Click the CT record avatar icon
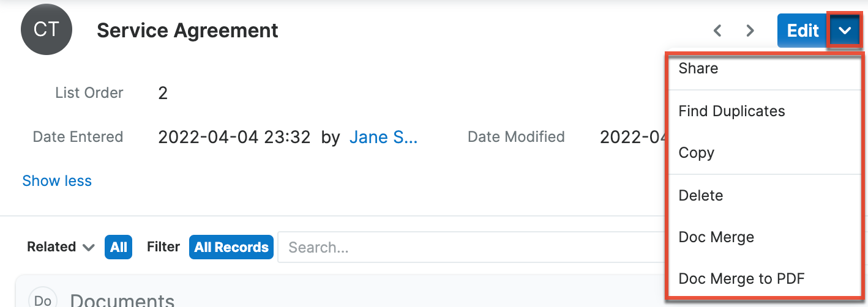This screenshot has height=307, width=868. click(47, 29)
